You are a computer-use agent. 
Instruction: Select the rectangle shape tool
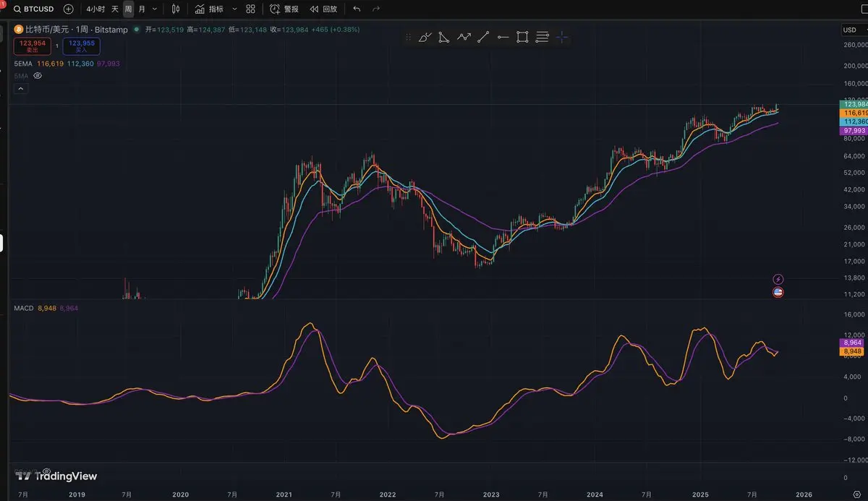point(522,38)
